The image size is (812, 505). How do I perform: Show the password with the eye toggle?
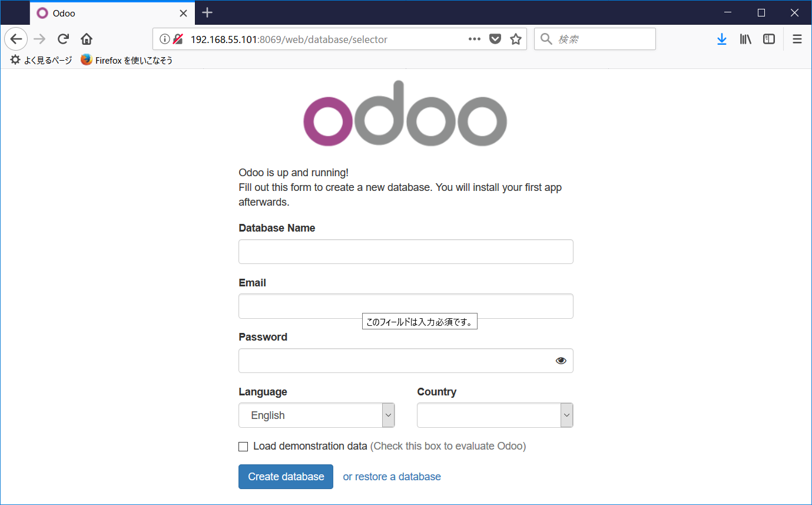561,360
